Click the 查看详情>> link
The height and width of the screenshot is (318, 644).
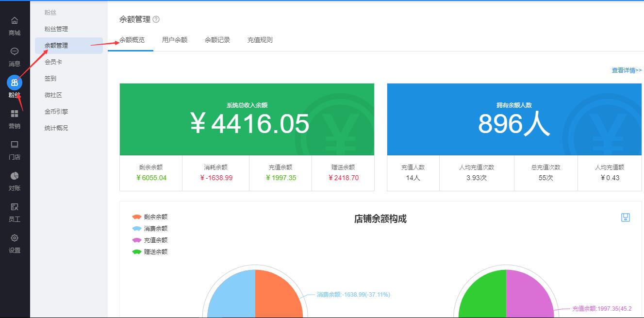point(627,70)
